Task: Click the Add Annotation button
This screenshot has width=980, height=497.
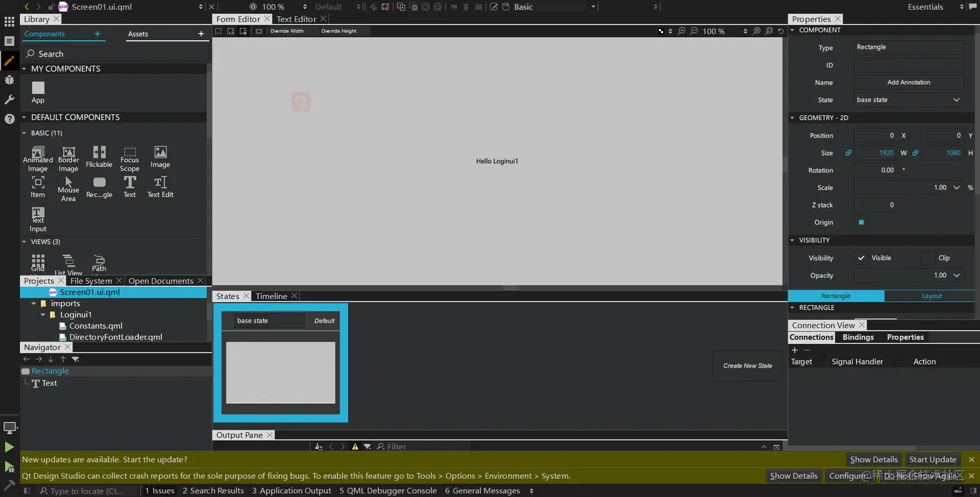Action: tap(908, 82)
